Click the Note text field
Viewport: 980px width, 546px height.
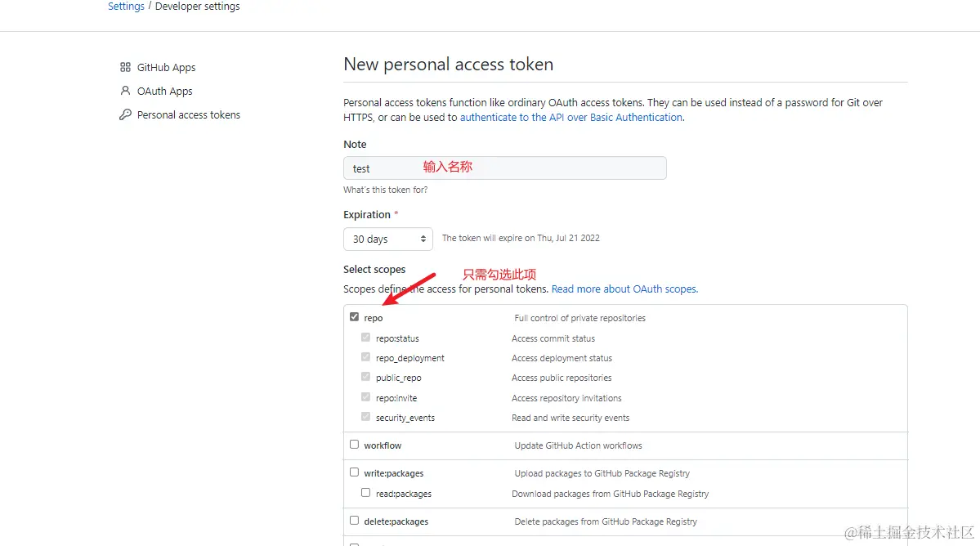point(504,168)
